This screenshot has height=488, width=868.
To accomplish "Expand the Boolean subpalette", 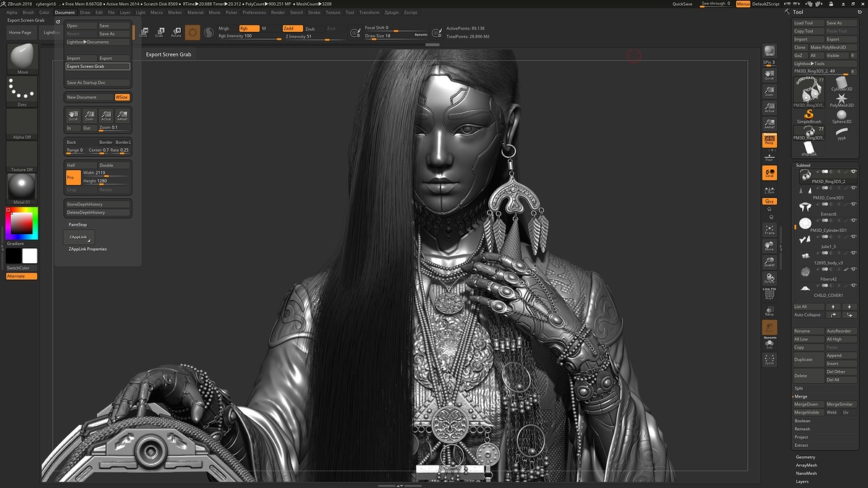I will click(802, 421).
